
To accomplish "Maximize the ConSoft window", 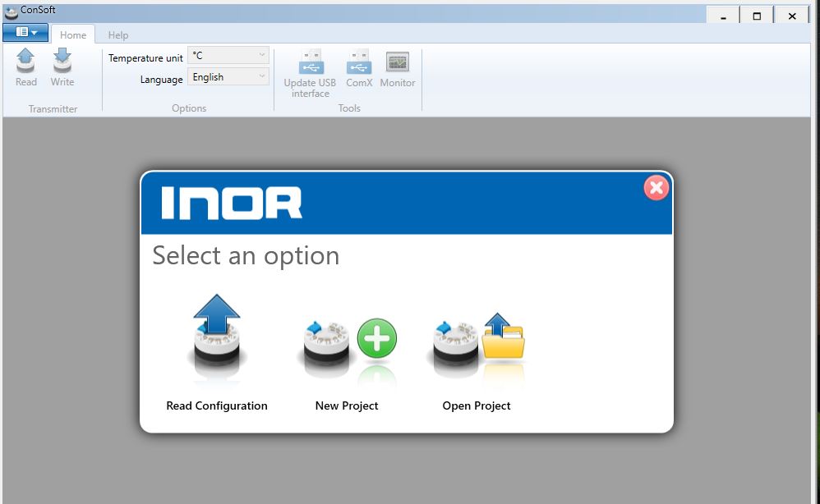I will click(x=757, y=16).
